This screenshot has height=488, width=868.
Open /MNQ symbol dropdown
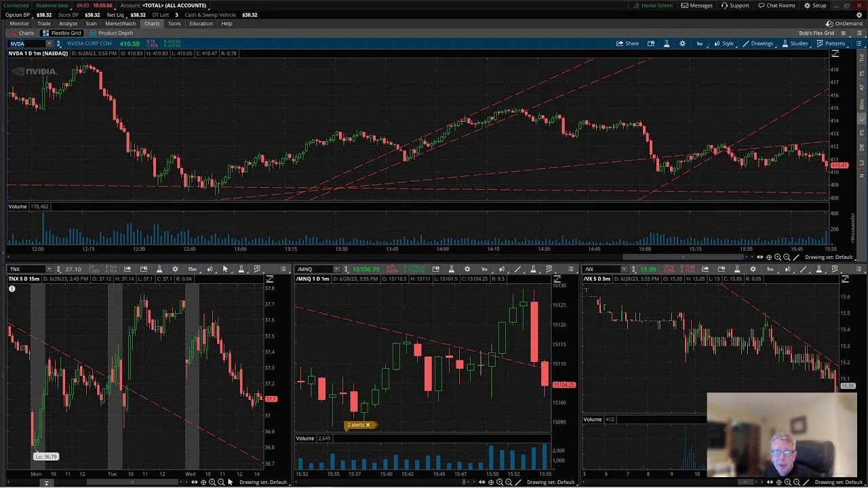point(336,269)
